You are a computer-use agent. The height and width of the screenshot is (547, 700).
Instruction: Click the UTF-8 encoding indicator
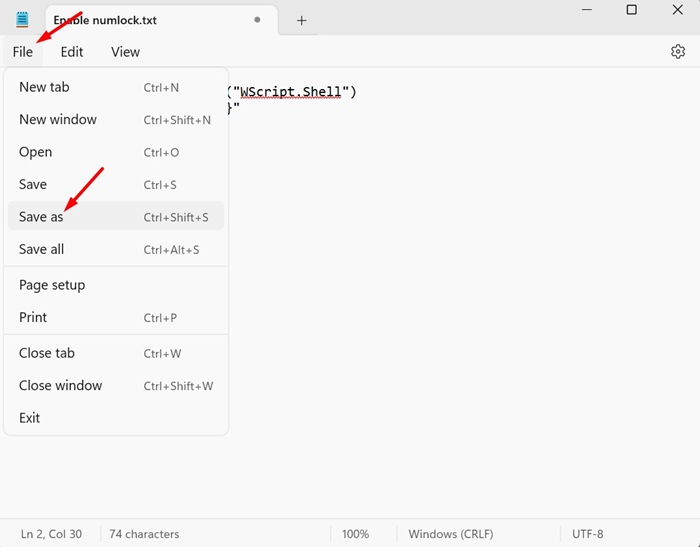[x=588, y=534]
